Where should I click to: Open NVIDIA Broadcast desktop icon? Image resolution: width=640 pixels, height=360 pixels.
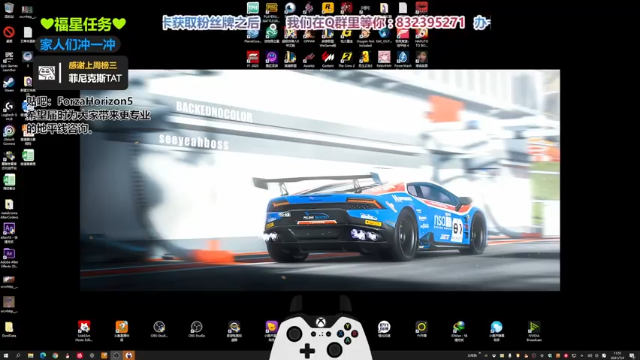[534, 331]
